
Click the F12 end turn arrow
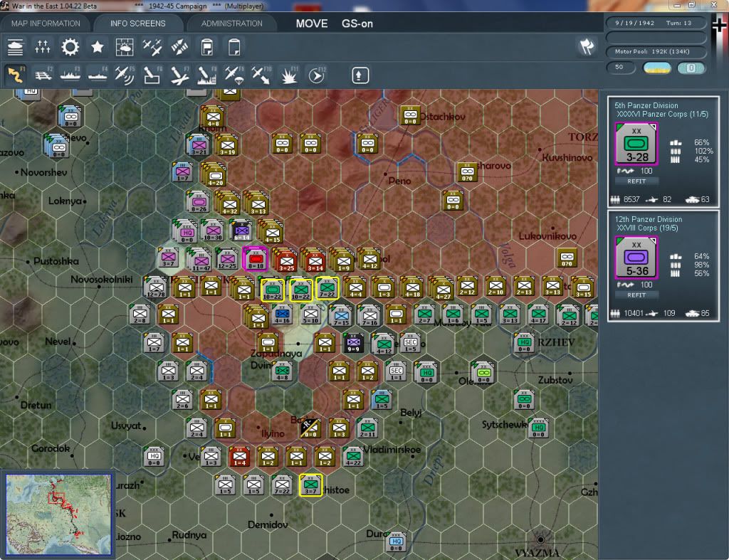[317, 75]
